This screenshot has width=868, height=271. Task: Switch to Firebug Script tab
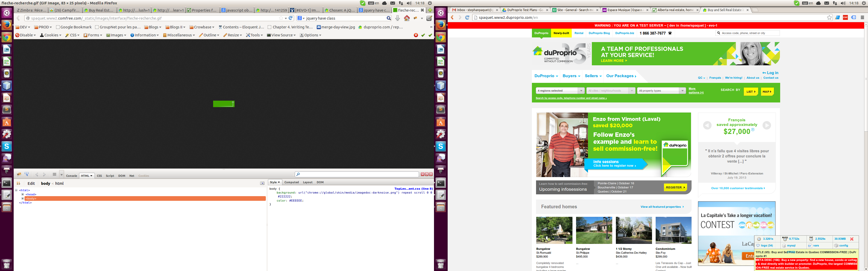coord(110,176)
